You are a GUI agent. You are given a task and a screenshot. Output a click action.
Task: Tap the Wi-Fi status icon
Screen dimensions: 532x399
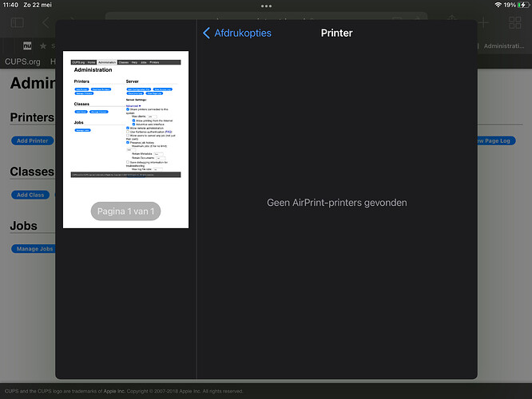pos(498,5)
